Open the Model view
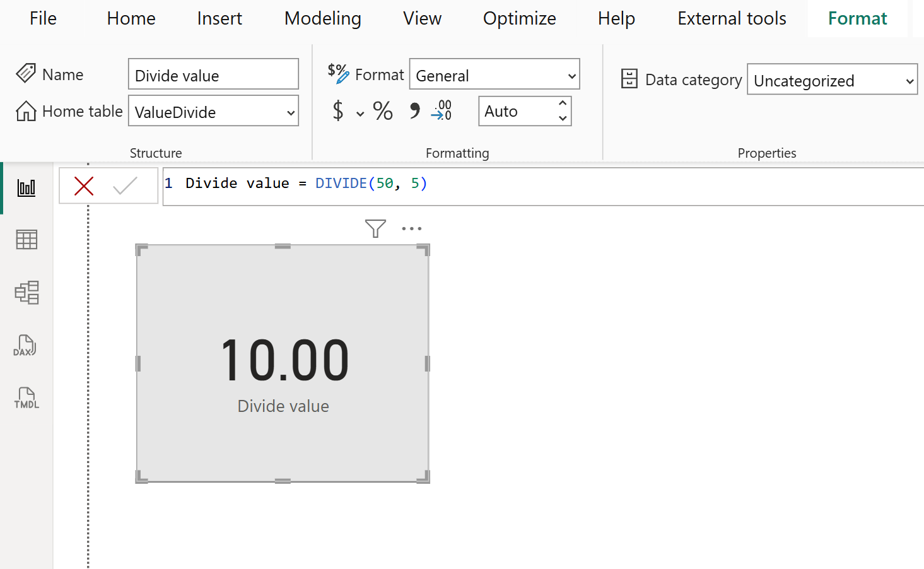This screenshot has height=569, width=924. [x=26, y=293]
